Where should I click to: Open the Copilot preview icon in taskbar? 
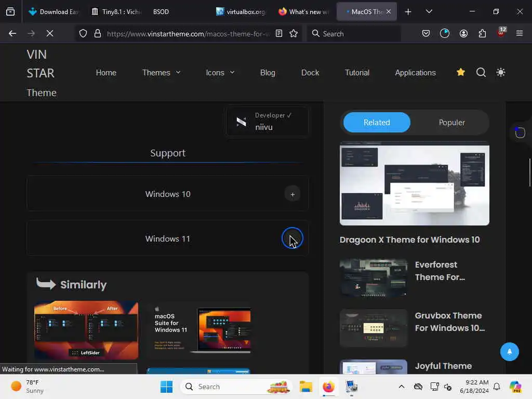click(515, 387)
